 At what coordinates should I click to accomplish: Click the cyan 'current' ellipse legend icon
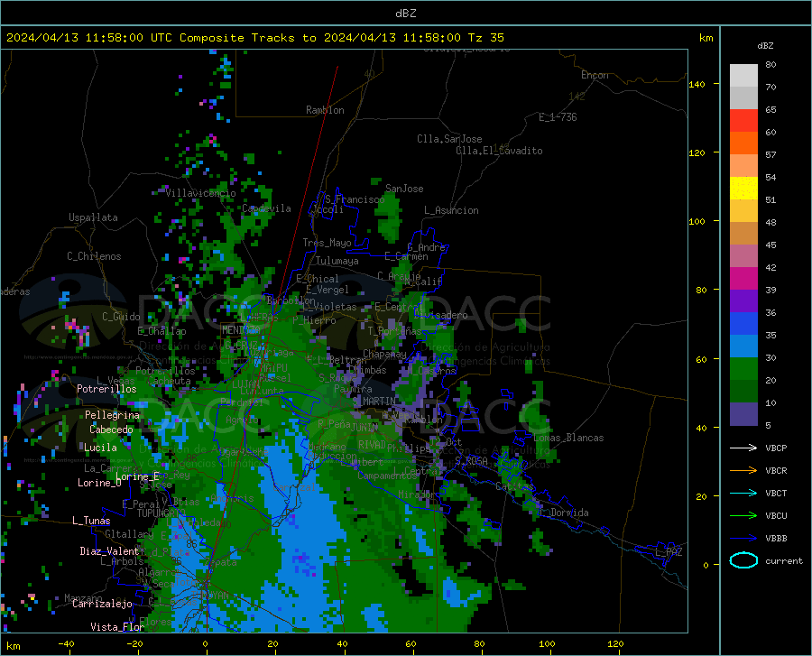743,560
